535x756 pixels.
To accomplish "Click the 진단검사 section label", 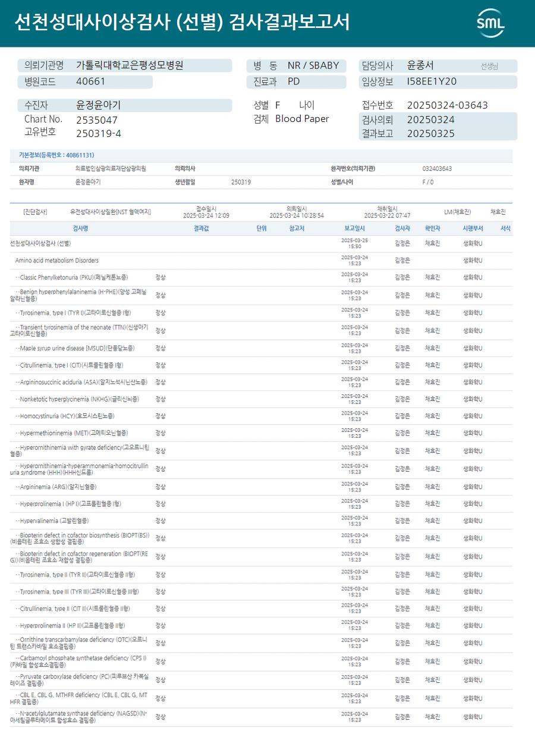I will [x=35, y=212].
